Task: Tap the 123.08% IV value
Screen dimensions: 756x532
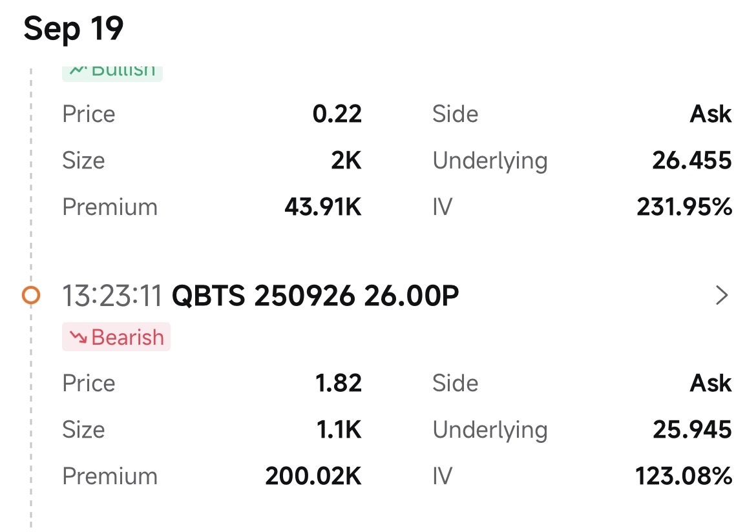Action: click(x=684, y=476)
